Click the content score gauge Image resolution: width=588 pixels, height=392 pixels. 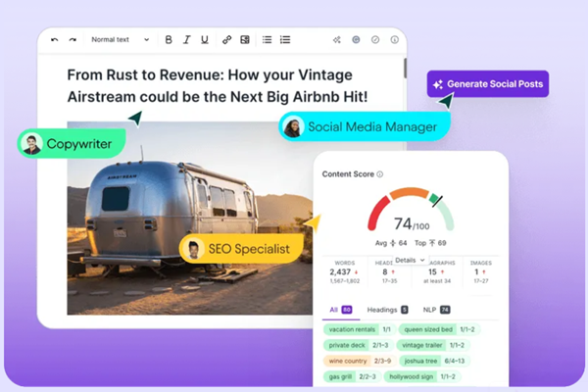411,209
